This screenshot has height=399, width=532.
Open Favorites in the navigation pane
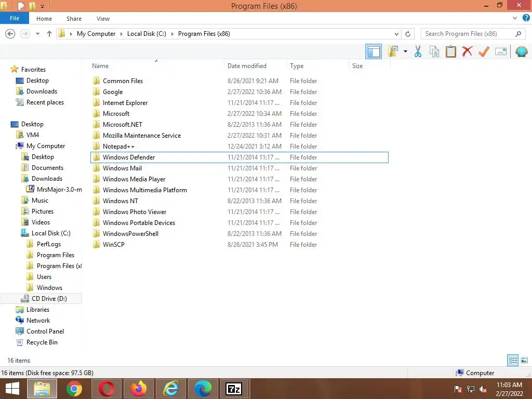[x=33, y=69]
